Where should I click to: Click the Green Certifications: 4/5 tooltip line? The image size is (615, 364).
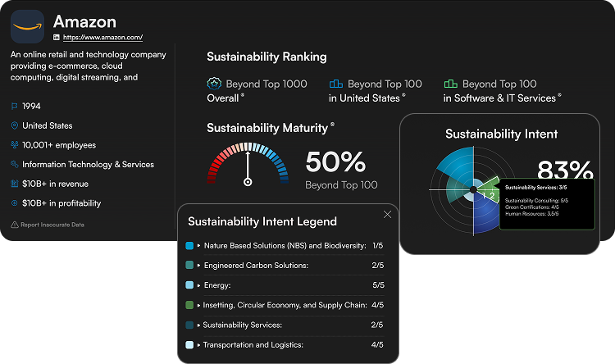tap(532, 207)
